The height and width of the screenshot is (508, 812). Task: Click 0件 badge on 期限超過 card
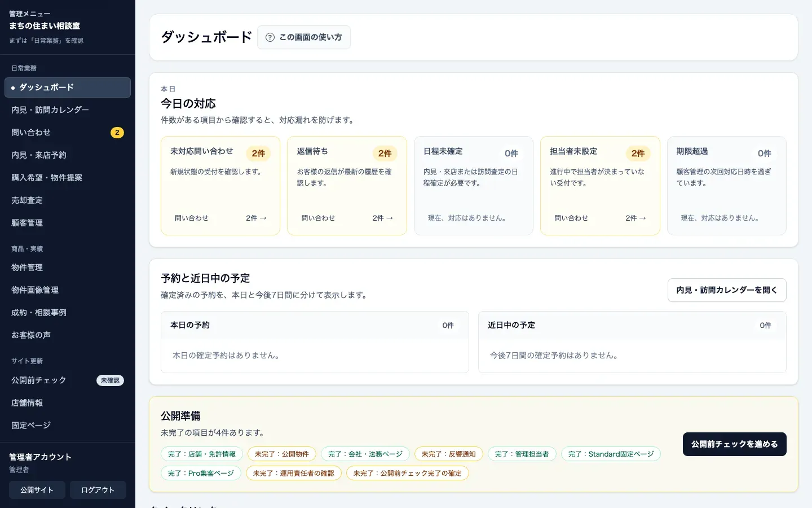click(x=765, y=154)
